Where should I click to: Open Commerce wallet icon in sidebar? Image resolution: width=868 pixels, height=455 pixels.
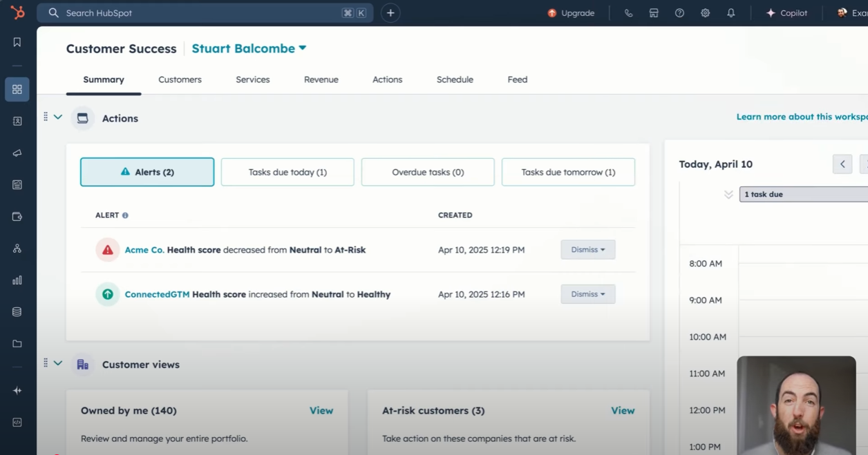pyautogui.click(x=17, y=216)
